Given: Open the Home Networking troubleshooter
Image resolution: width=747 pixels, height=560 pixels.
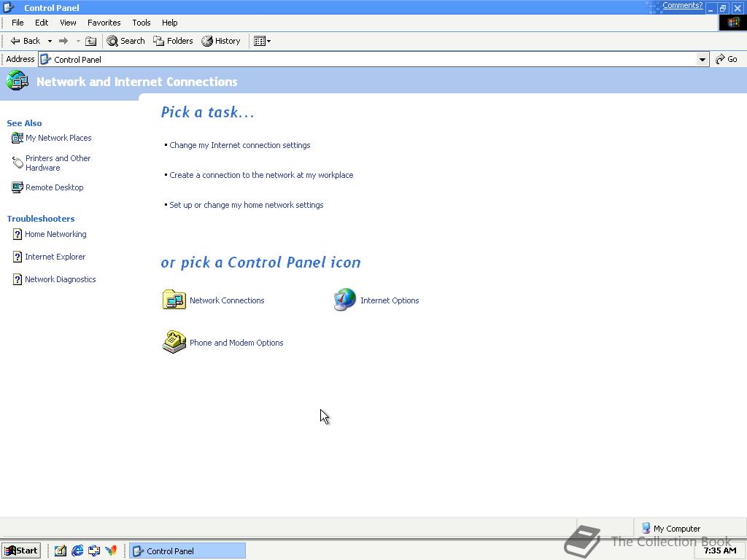Looking at the screenshot, I should [55, 234].
